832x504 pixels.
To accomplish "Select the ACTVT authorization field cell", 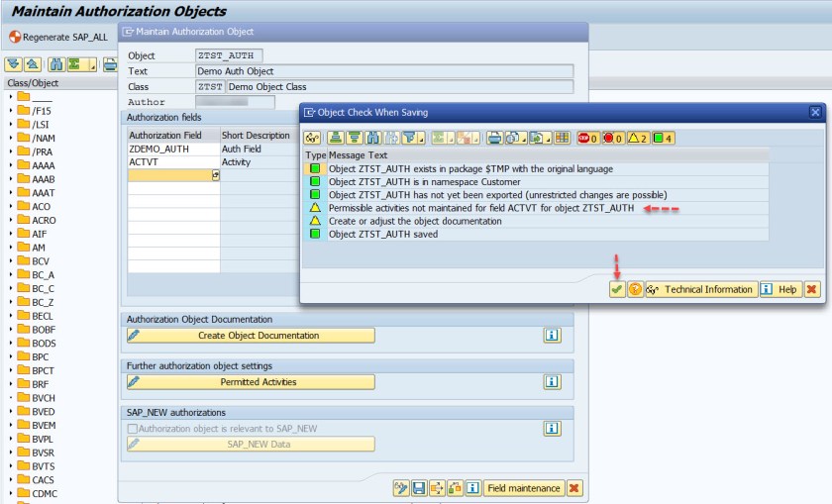I will [x=170, y=161].
